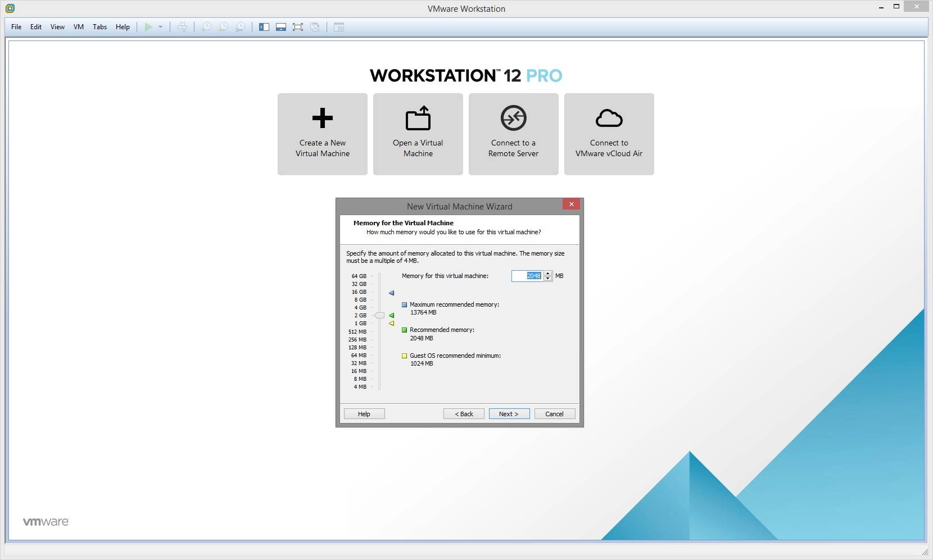Click the 32 GB slider scale label
The image size is (933, 560).
(x=359, y=284)
